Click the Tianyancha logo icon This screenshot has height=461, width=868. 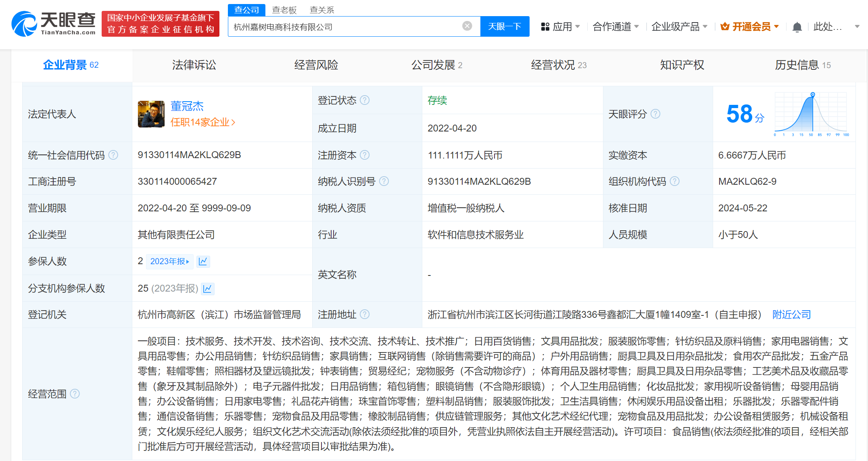[x=24, y=23]
